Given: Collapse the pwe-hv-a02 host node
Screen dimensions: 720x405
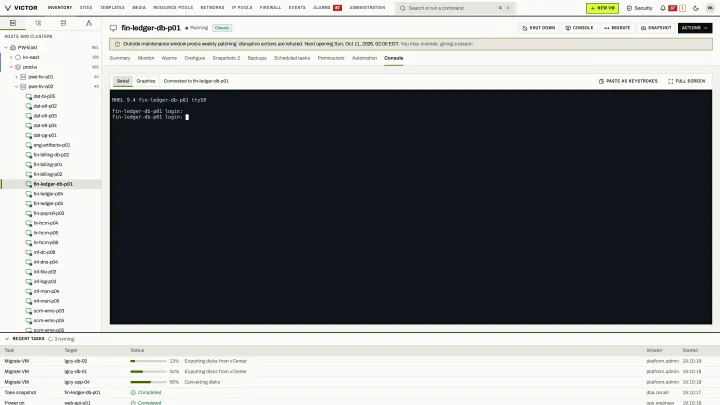Looking at the screenshot, I should (16, 86).
